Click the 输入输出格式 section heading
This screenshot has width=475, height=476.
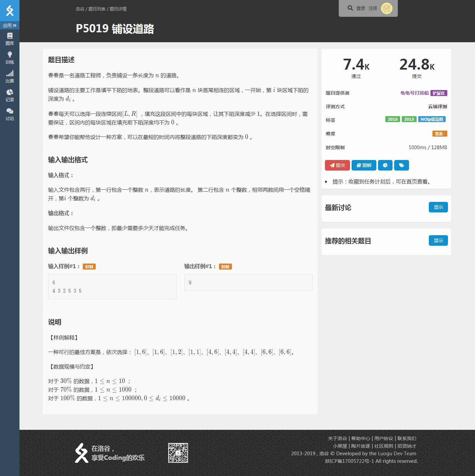pos(68,160)
